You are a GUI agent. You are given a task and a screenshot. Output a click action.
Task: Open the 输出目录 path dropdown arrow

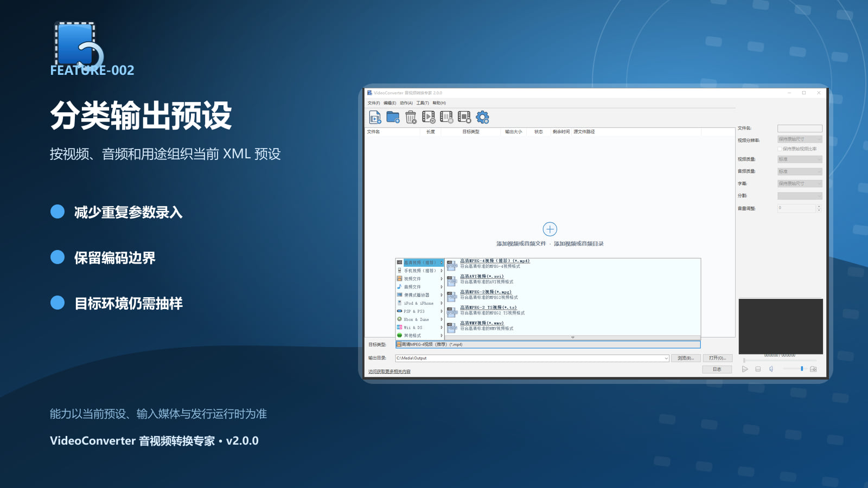click(666, 358)
